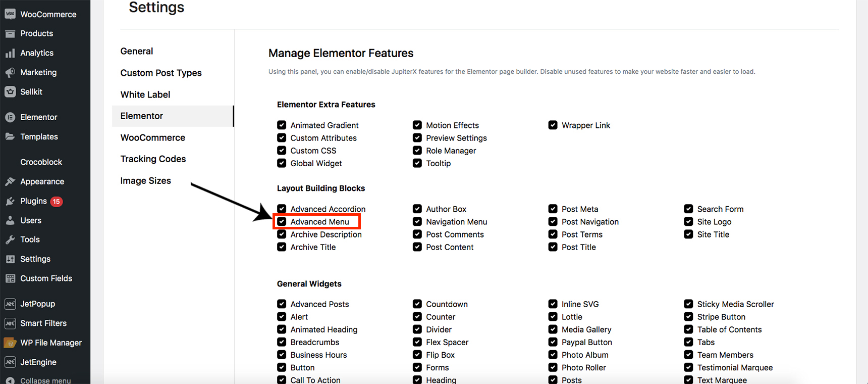Open the Image Sizes tab
Image resolution: width=868 pixels, height=384 pixels.
pos(146,181)
